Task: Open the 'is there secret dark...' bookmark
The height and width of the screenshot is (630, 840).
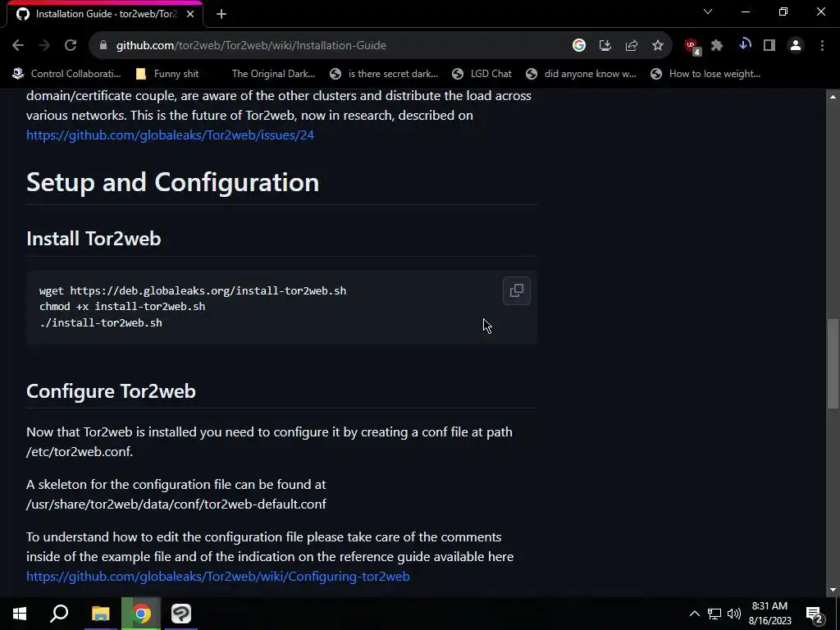Action: coord(384,74)
